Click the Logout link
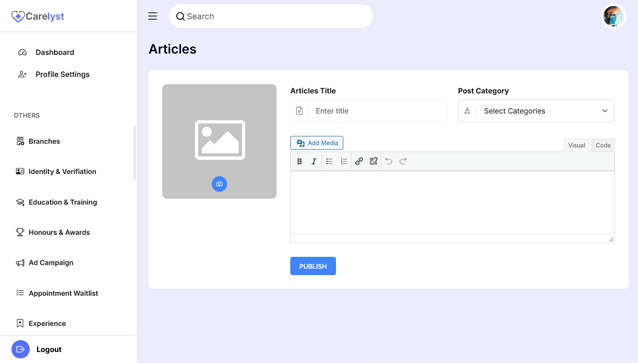The width and height of the screenshot is (638, 363). click(x=49, y=350)
